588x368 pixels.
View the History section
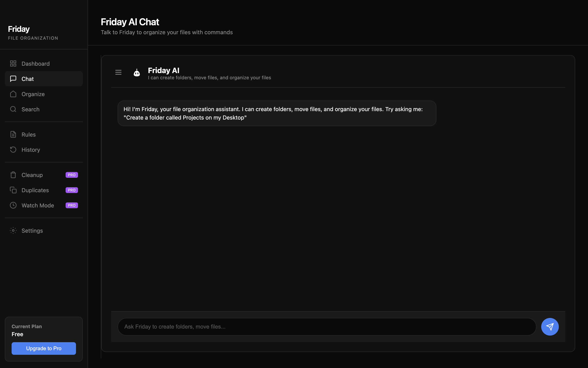(x=31, y=150)
